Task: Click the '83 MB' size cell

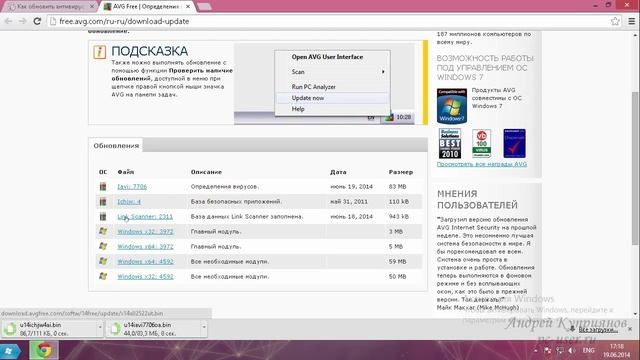Action: 397,187
